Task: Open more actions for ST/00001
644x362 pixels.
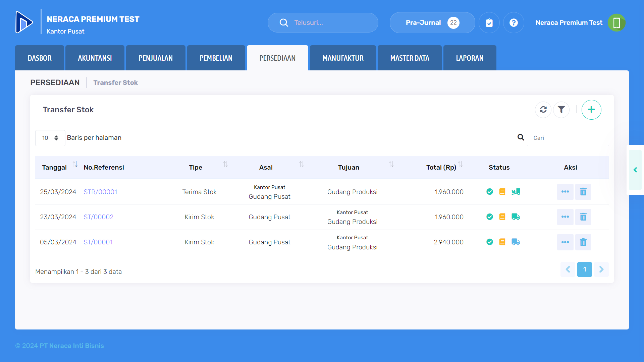Action: [x=565, y=242]
